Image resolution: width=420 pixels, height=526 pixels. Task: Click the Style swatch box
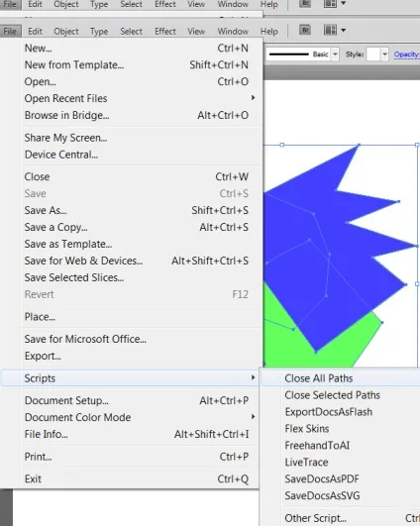(373, 54)
